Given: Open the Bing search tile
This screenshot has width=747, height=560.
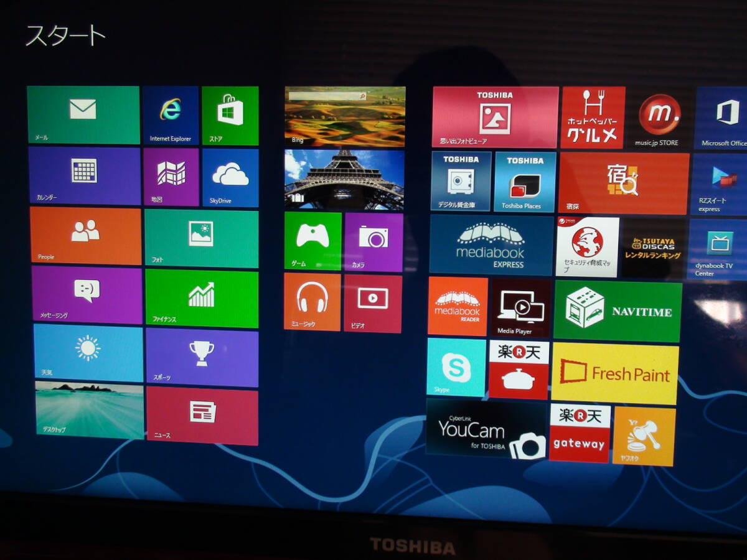Looking at the screenshot, I should (345, 116).
